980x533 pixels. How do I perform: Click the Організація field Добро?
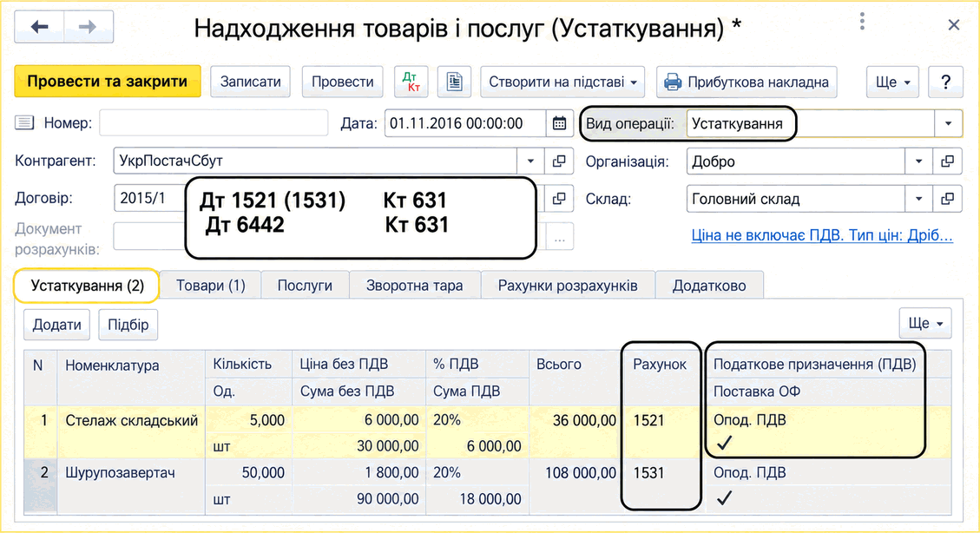click(796, 161)
